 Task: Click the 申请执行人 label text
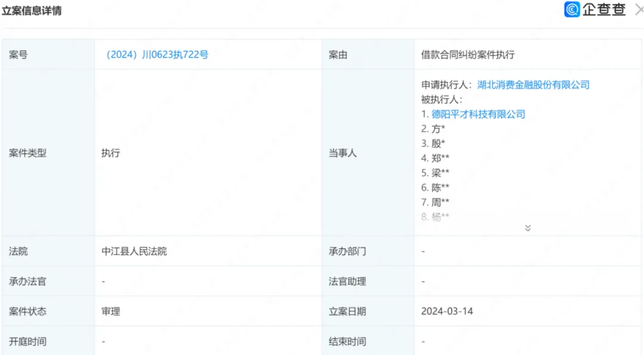[447, 85]
